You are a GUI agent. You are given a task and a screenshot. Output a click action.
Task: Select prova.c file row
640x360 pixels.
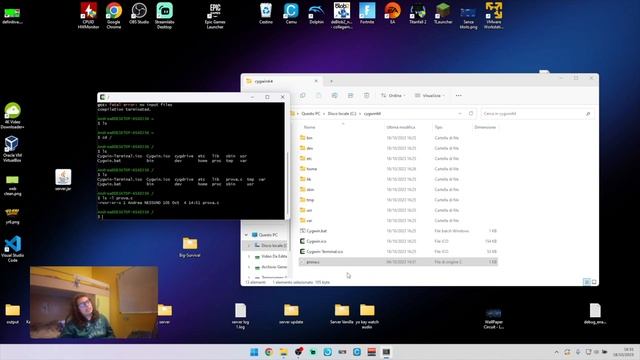pos(398,262)
